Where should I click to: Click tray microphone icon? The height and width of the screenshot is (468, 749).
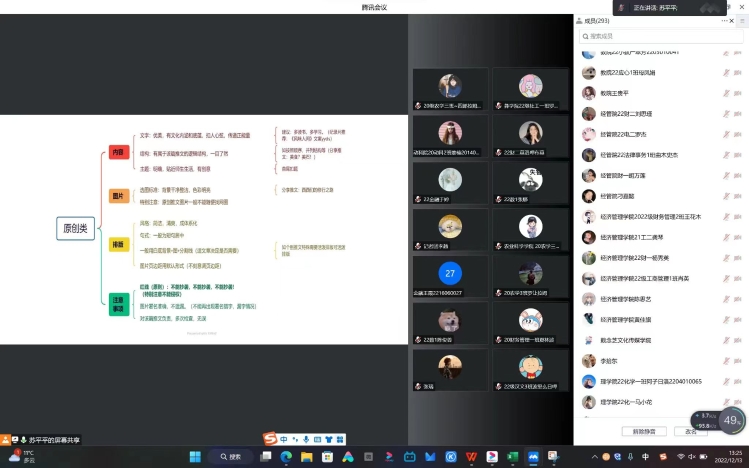[x=631, y=457]
